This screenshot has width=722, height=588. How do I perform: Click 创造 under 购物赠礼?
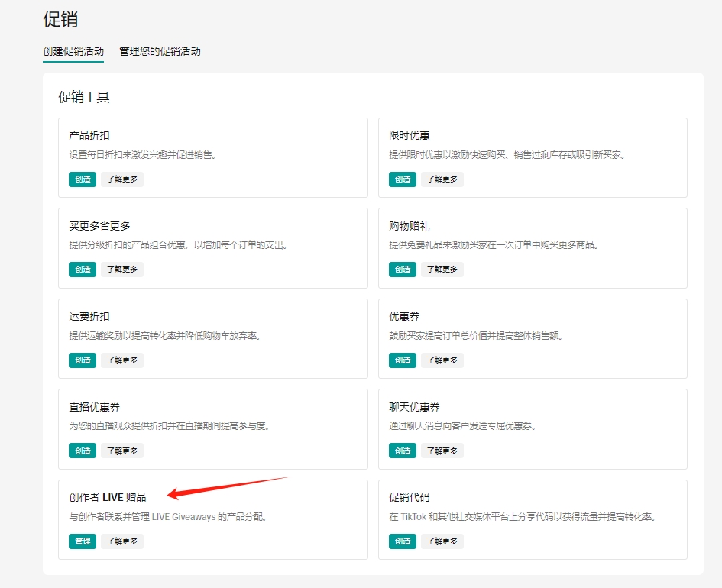coord(402,270)
